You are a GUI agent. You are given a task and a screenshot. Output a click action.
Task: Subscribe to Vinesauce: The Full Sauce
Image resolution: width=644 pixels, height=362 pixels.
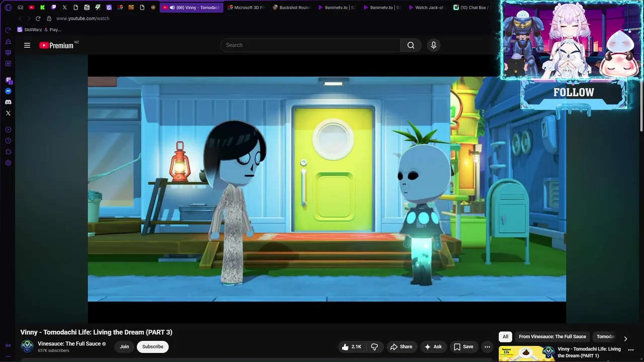(152, 347)
